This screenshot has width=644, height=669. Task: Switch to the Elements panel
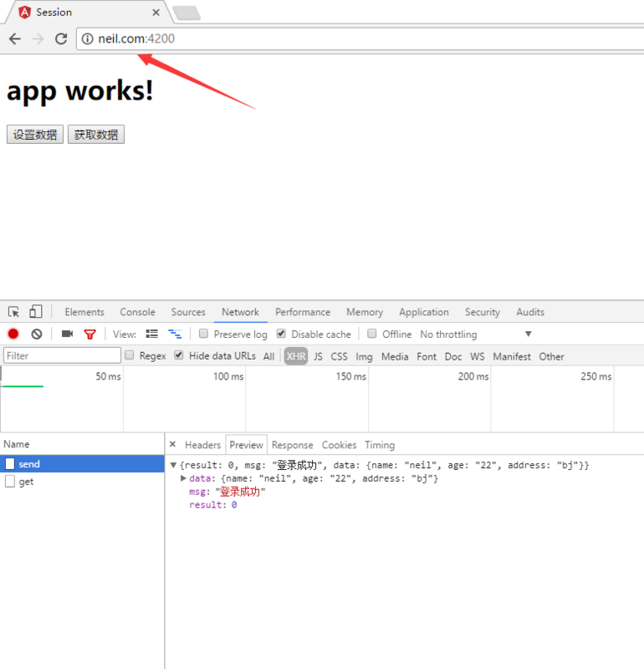point(84,312)
